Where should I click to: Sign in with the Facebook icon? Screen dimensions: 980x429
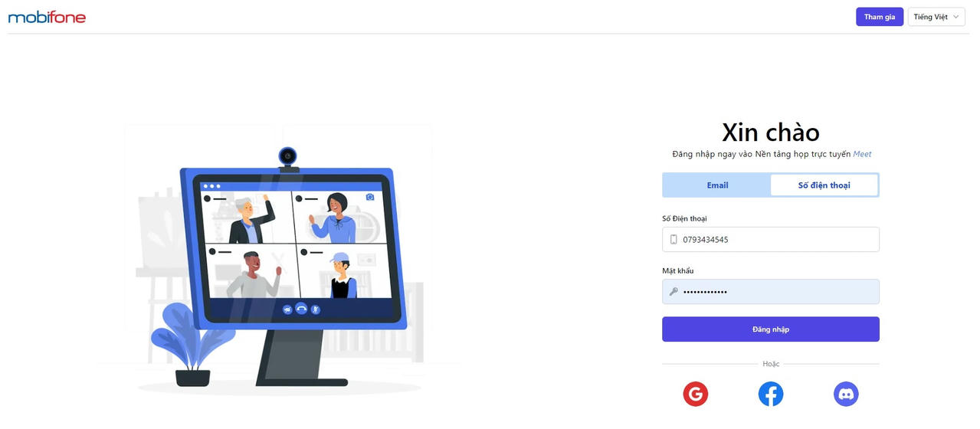(x=771, y=394)
